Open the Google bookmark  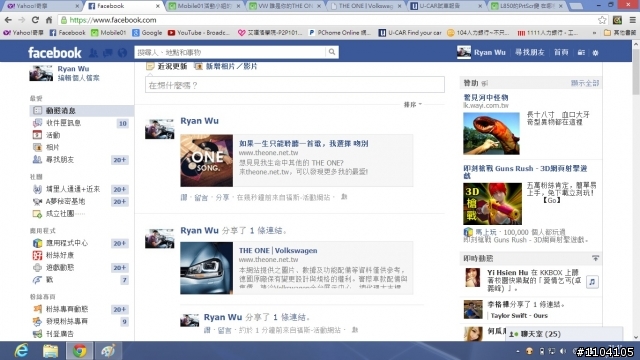point(147,33)
